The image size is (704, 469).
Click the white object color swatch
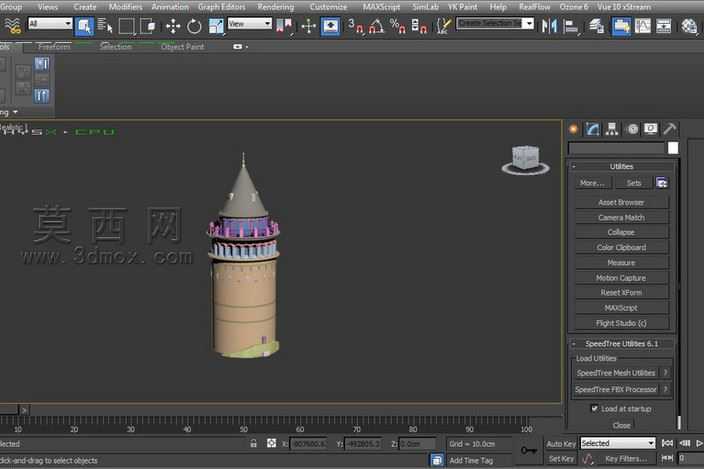[x=673, y=148]
